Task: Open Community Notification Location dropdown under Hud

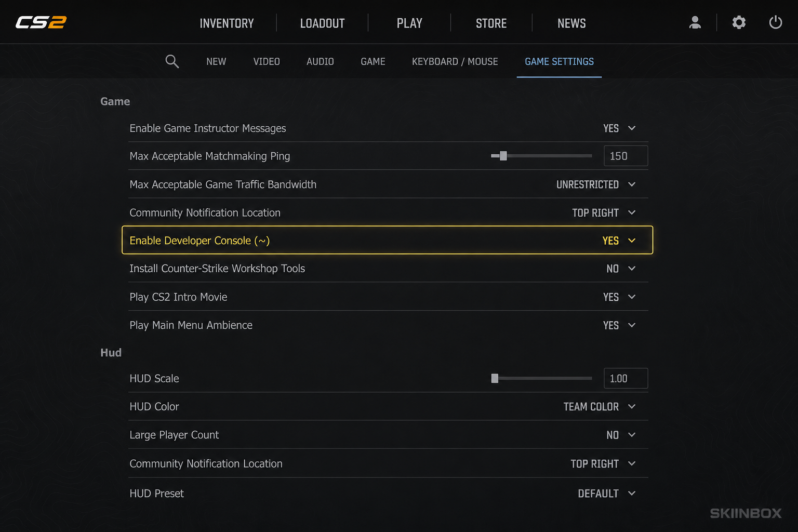Action: (x=603, y=463)
